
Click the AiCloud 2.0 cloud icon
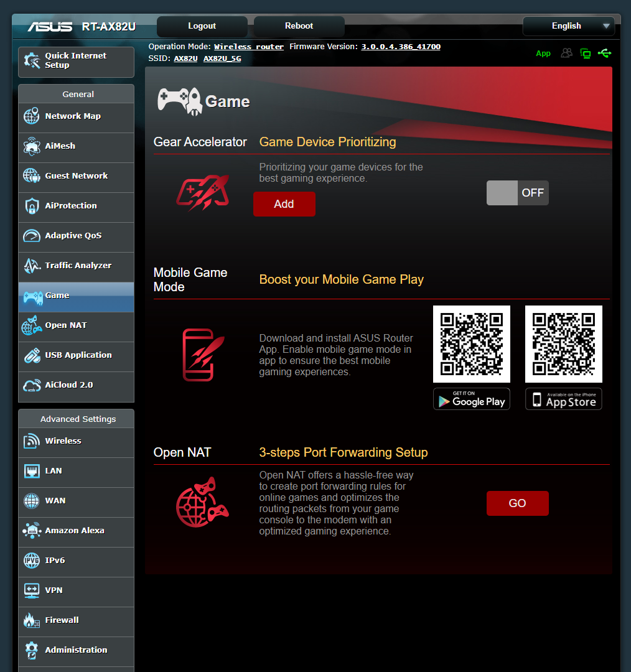[x=32, y=385]
